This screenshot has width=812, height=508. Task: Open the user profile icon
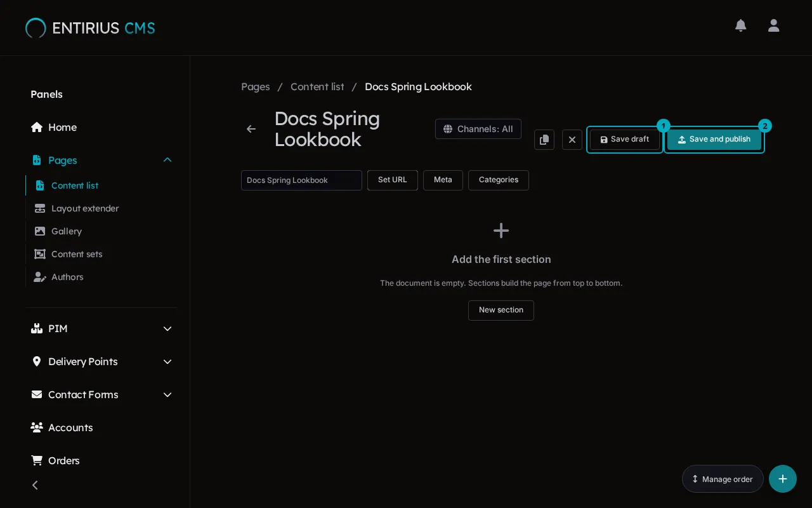[x=773, y=25]
